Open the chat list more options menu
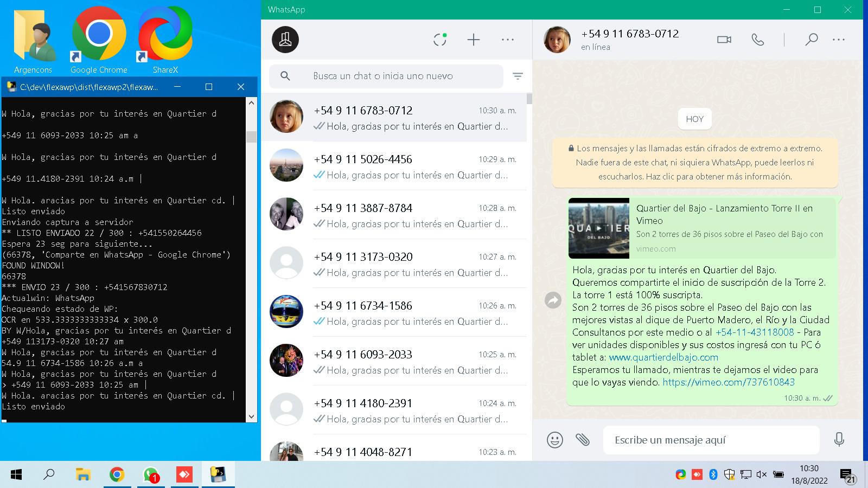Image resolution: width=868 pixels, height=488 pixels. (x=508, y=40)
